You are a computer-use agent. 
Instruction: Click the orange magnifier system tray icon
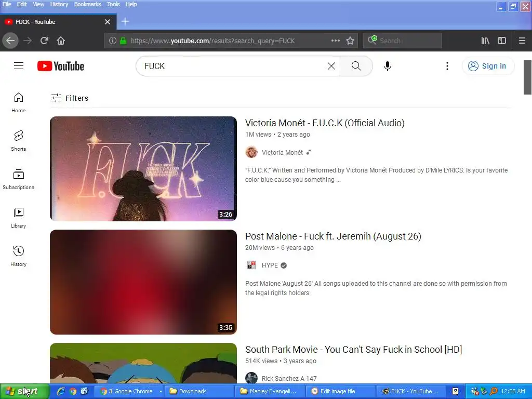pyautogui.click(x=494, y=391)
